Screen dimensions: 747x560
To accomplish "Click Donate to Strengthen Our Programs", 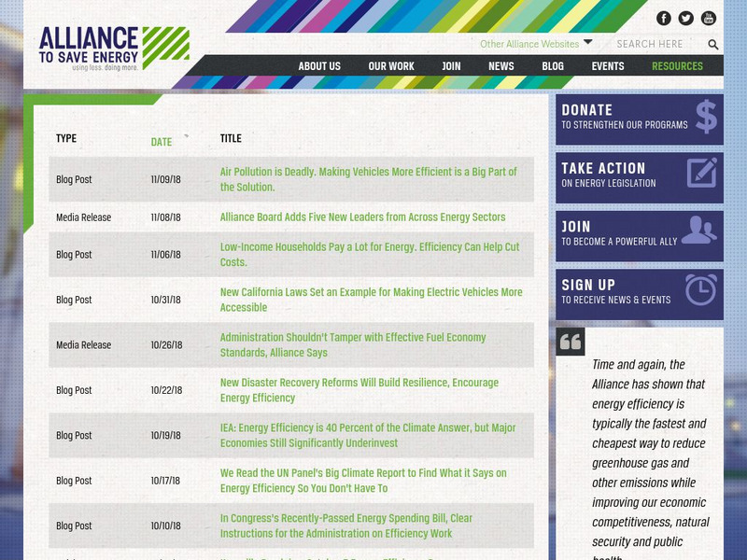I will coord(640,119).
